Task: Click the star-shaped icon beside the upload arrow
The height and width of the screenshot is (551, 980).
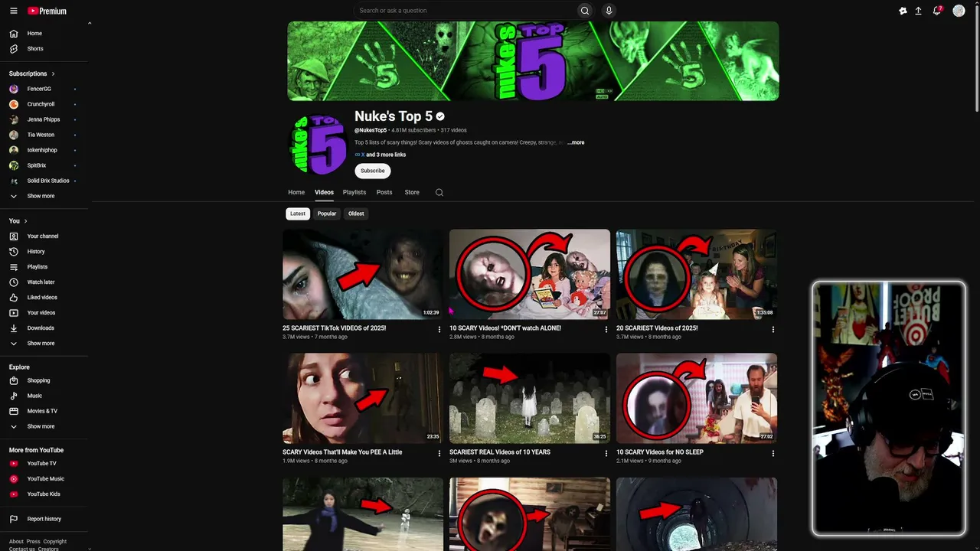Action: click(x=903, y=11)
